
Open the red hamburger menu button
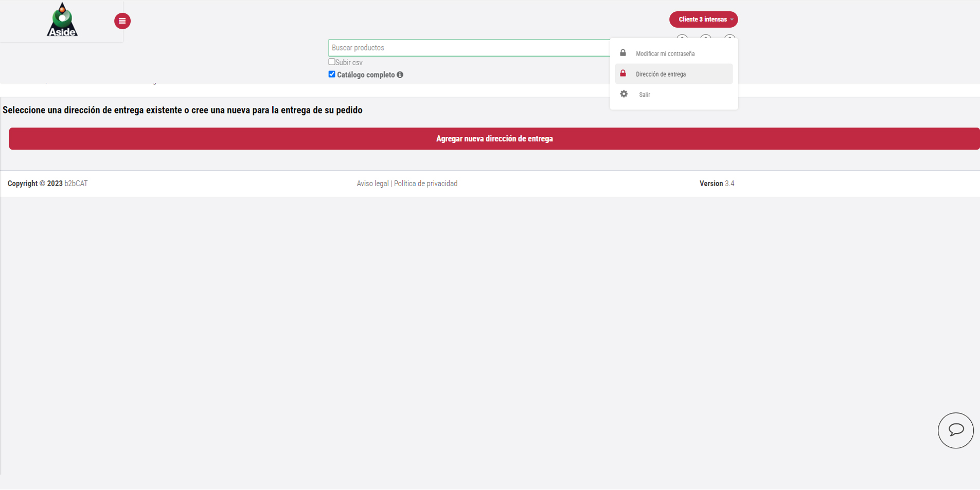[x=122, y=21]
